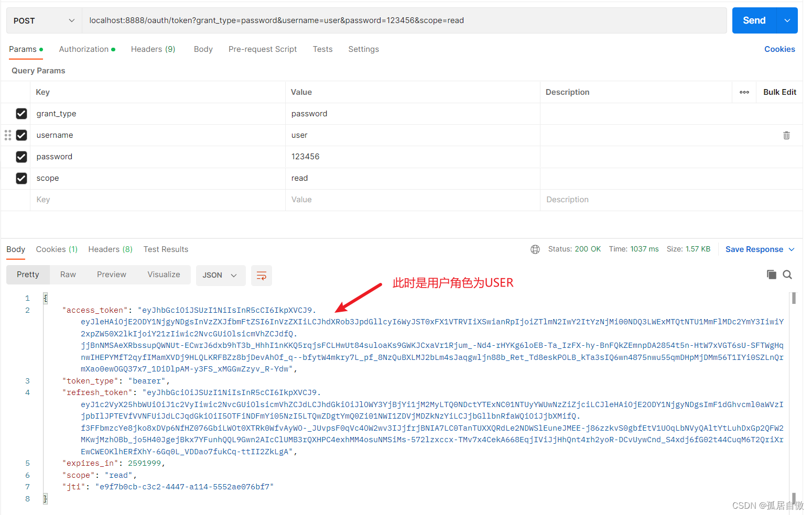Image resolution: width=812 pixels, height=515 pixels.
Task: Uncheck the password parameter
Action: (21, 157)
